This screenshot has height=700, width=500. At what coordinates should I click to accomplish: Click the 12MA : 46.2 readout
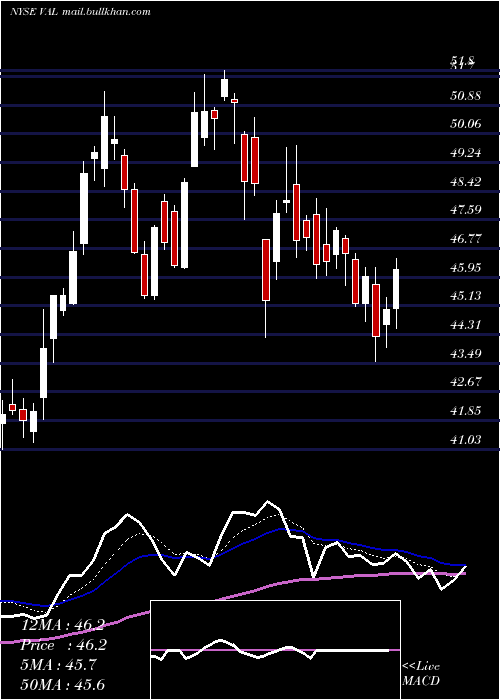62,625
